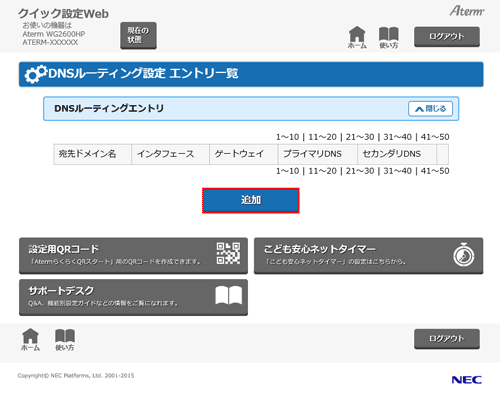Go to entries 21~30 above the table
The width and height of the screenshot is (500, 393).
pos(360,137)
